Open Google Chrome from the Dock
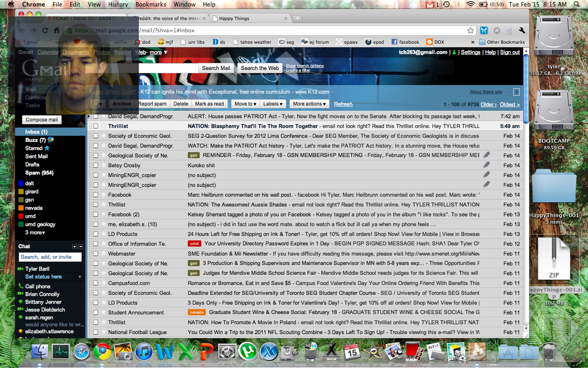Image resolution: width=588 pixels, height=368 pixels. click(x=102, y=352)
